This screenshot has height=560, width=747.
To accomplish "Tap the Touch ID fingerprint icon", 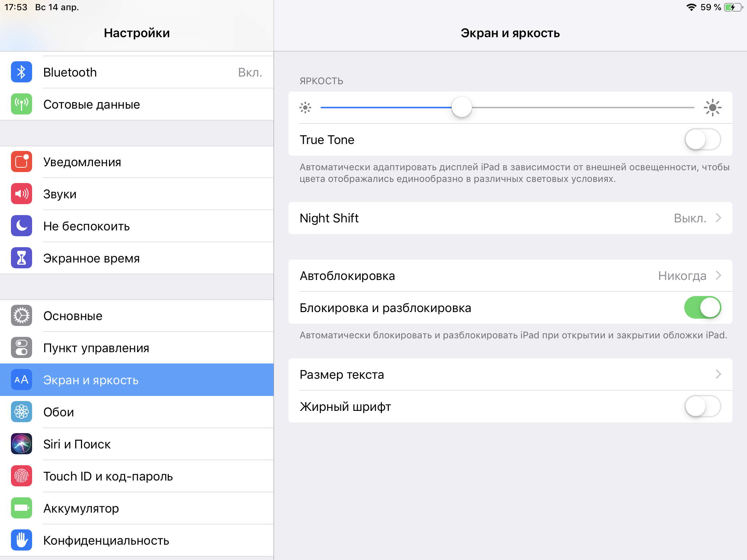I will 22,476.
